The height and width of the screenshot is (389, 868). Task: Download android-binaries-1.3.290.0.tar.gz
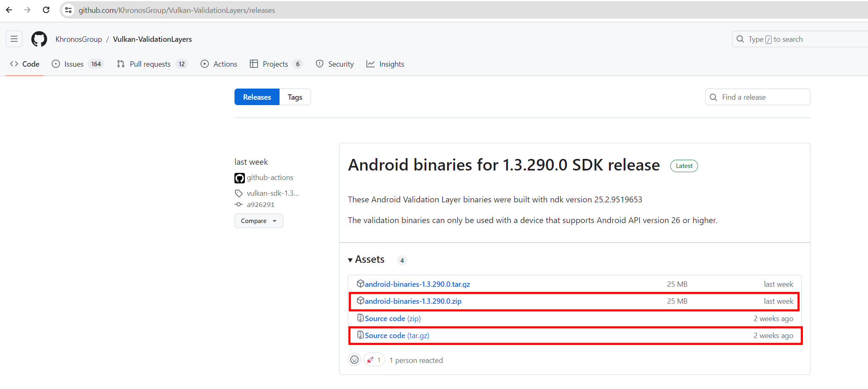click(x=417, y=284)
